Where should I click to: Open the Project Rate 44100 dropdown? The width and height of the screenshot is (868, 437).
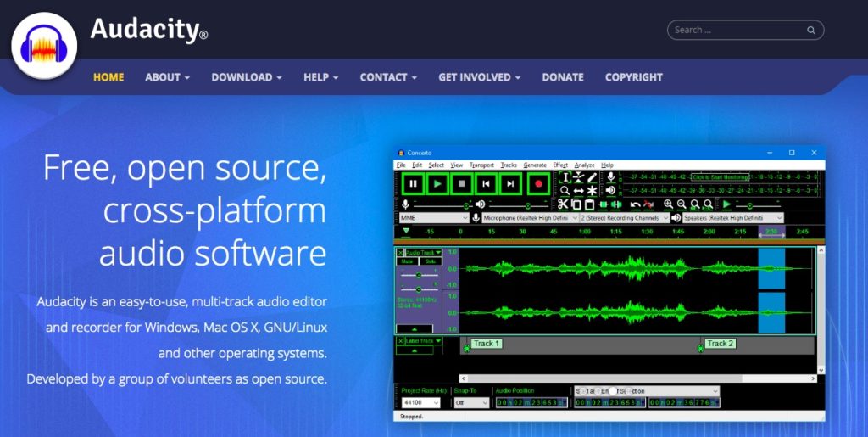tap(420, 403)
